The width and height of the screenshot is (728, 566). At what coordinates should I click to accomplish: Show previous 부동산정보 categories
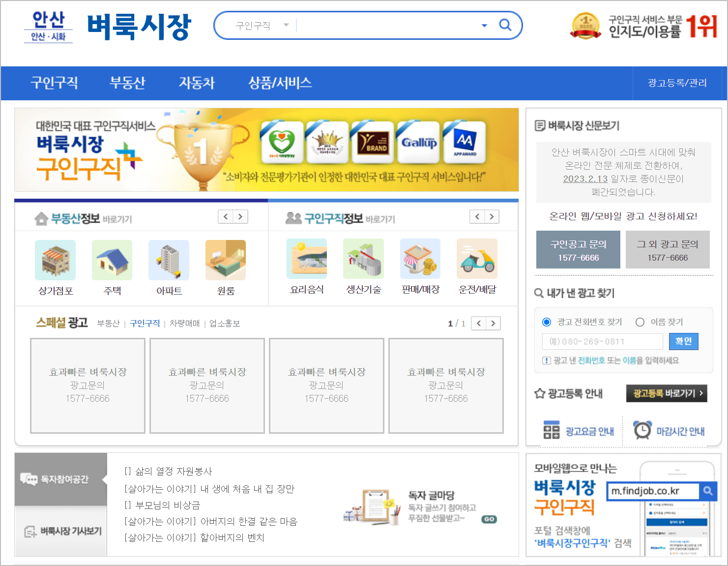[x=226, y=217]
